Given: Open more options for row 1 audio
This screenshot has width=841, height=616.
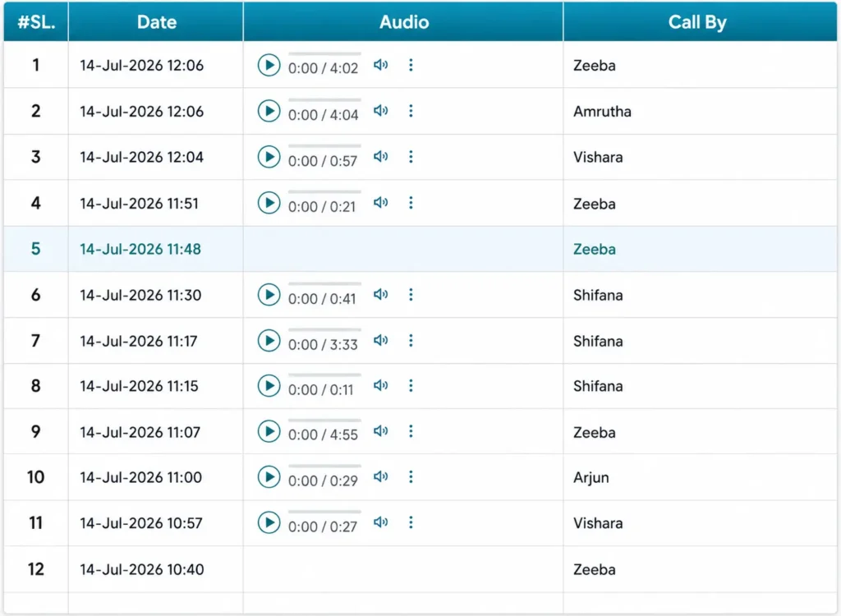Looking at the screenshot, I should pyautogui.click(x=411, y=65).
